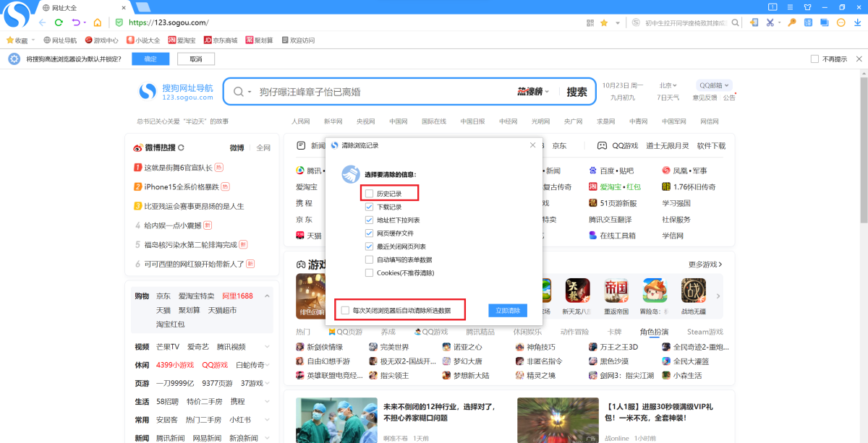Open downloads via blue download arrow

click(x=857, y=22)
